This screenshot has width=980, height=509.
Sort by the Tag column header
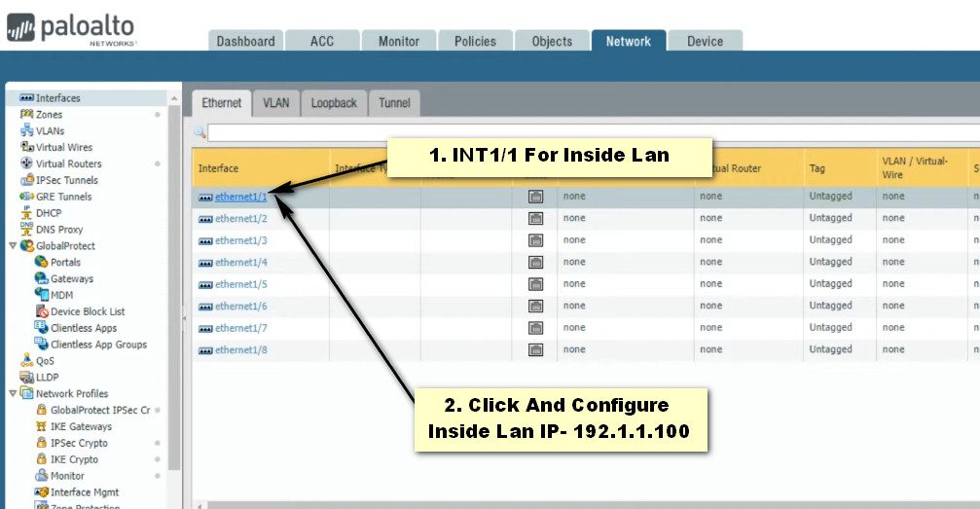pyautogui.click(x=840, y=168)
